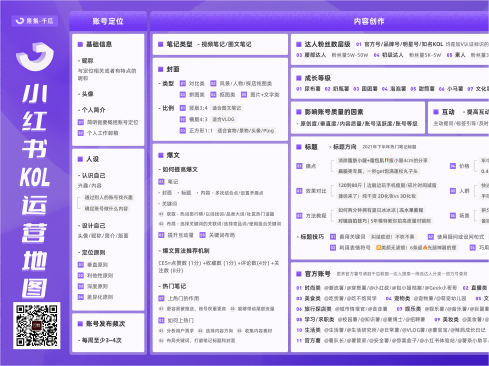Click the 关键词布局 entry

pos(222,235)
